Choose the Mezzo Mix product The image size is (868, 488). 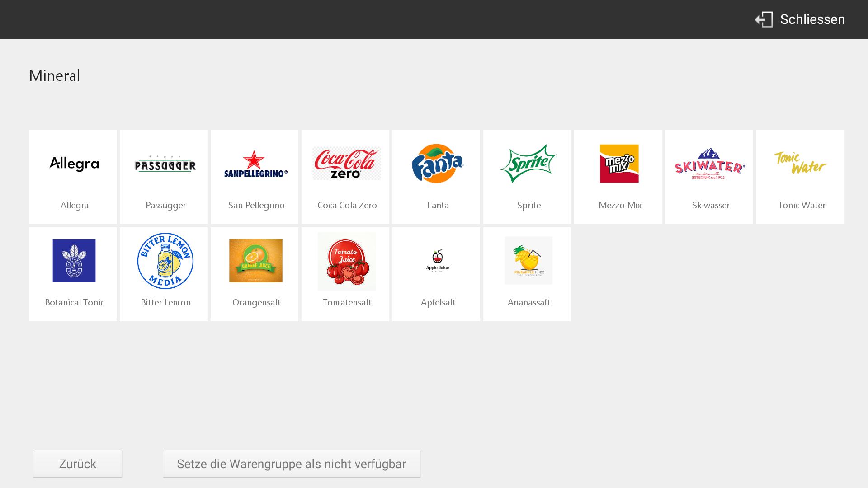[618, 177]
